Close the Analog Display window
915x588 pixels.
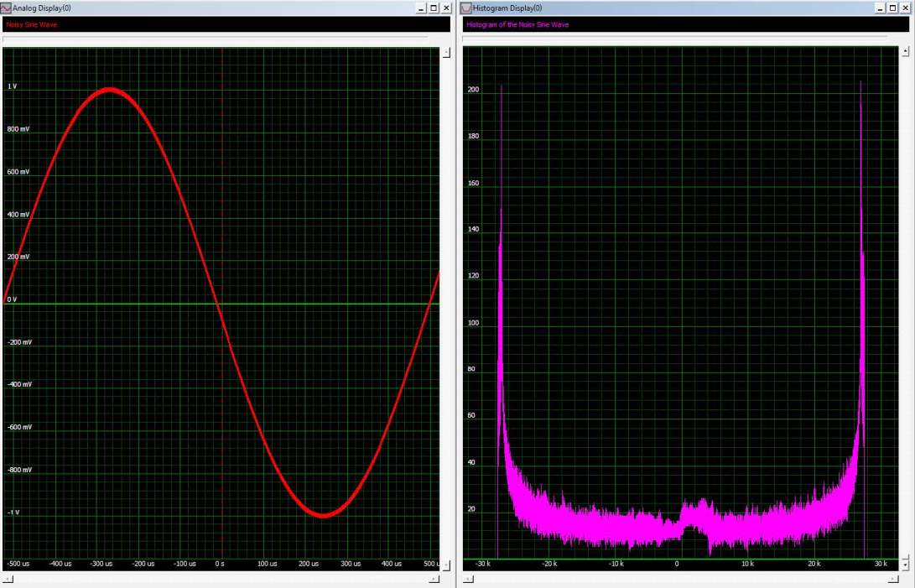click(446, 8)
